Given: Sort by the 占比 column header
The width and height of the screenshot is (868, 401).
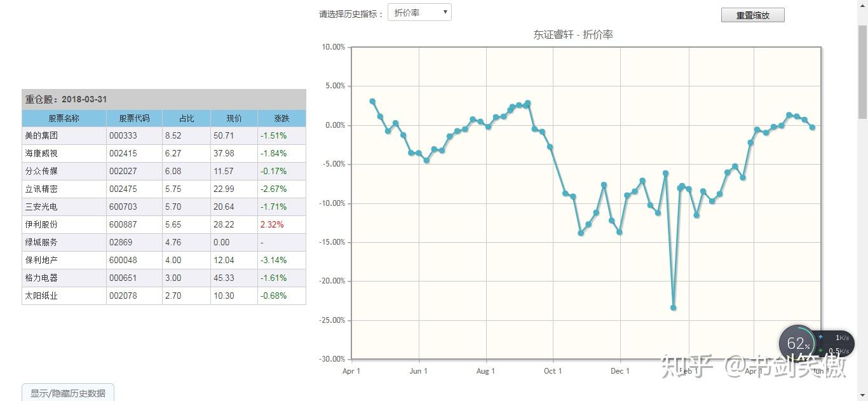Looking at the screenshot, I should point(186,118).
